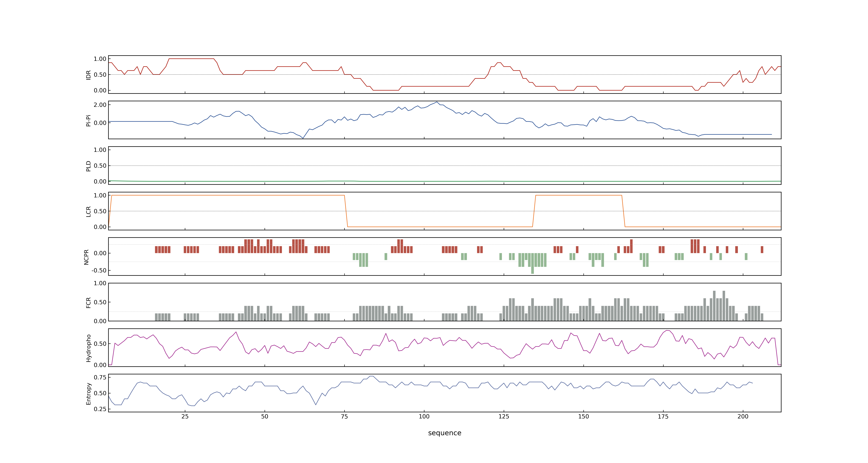Click the Entropy axis label

click(88, 393)
